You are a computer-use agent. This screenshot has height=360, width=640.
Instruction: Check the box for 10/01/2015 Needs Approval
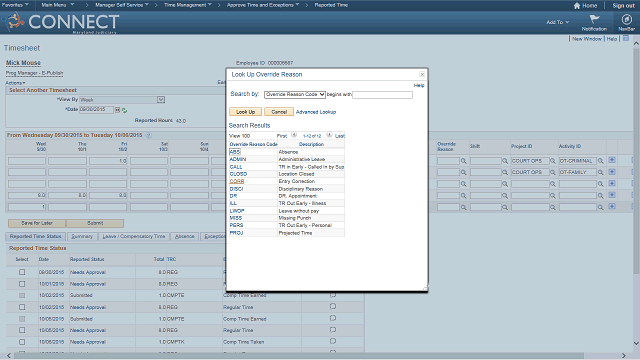(x=22, y=284)
